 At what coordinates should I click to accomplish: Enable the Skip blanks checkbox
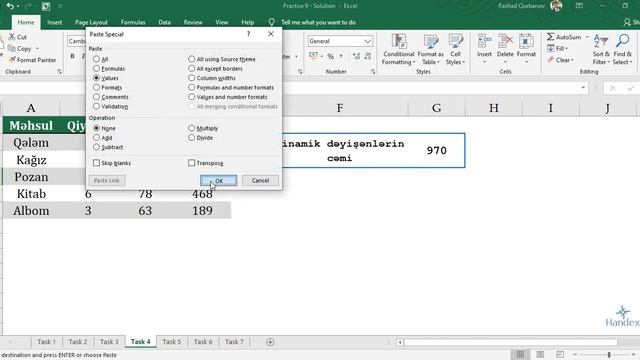pos(96,163)
